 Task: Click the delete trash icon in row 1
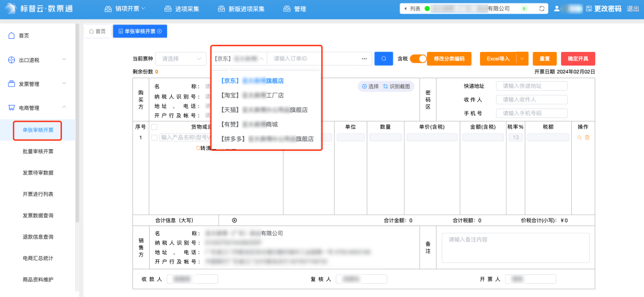(x=587, y=138)
